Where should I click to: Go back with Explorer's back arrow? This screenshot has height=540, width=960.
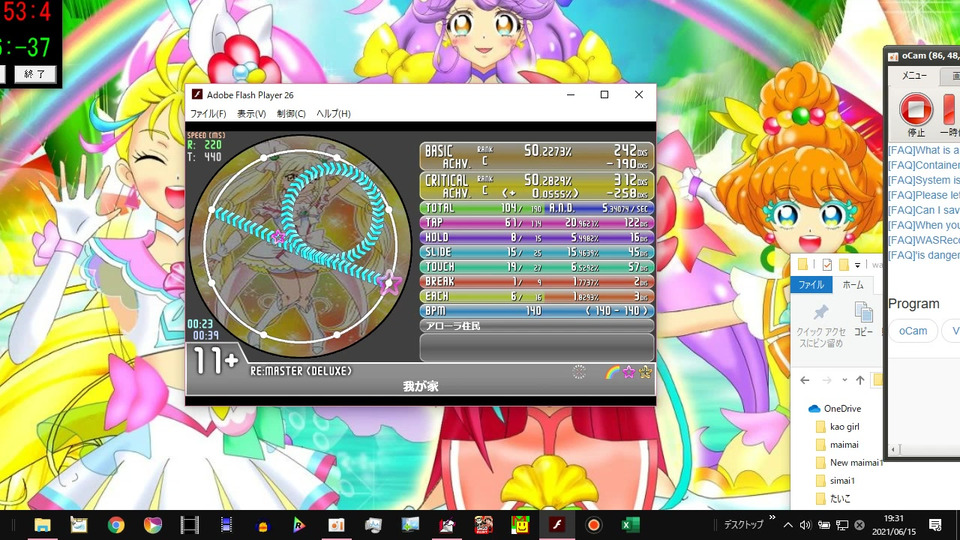click(804, 380)
